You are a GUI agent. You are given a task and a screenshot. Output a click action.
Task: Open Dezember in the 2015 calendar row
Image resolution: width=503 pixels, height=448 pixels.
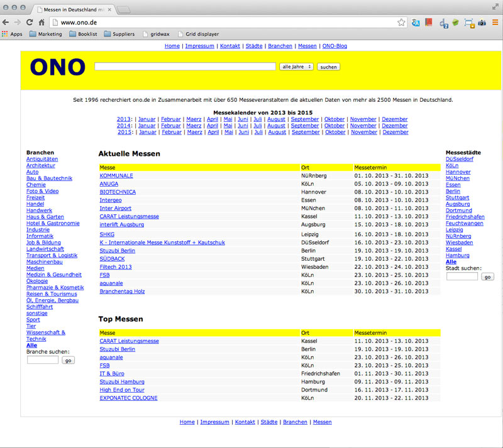click(x=395, y=132)
